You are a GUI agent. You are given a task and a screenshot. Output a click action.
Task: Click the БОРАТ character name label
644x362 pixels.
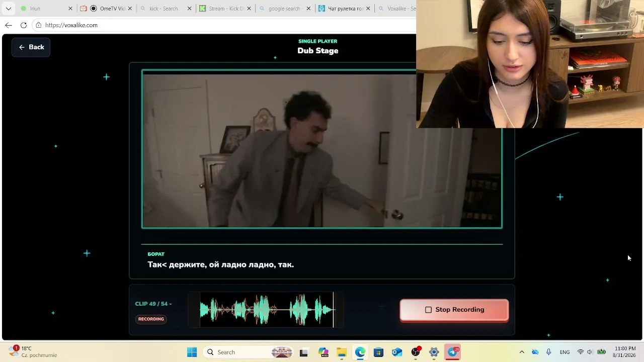tap(156, 254)
